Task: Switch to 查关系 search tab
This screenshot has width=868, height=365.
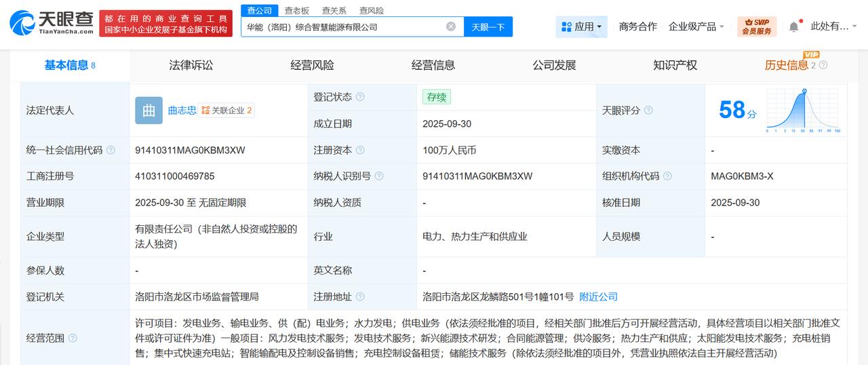Action: pyautogui.click(x=334, y=10)
